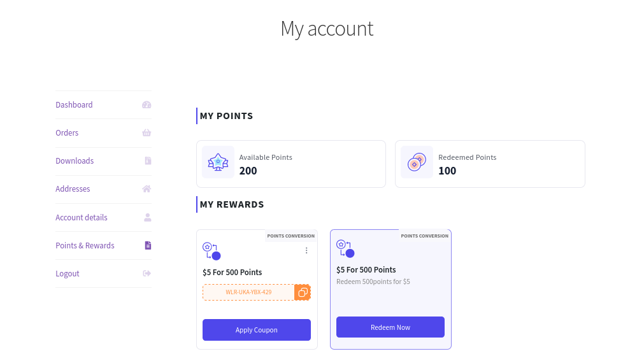Click the Orders basket icon
The width and height of the screenshot is (644, 356).
(147, 132)
